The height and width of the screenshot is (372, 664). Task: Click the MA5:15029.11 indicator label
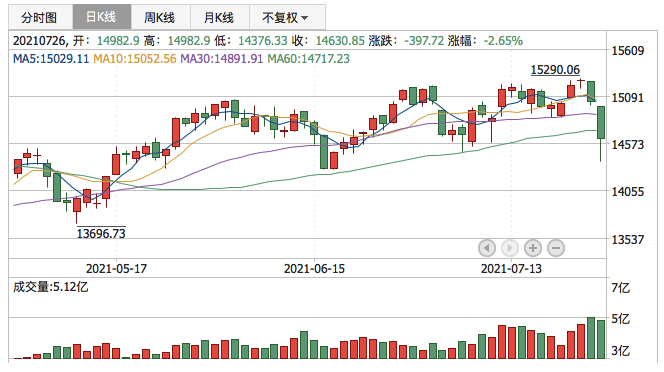pos(51,58)
